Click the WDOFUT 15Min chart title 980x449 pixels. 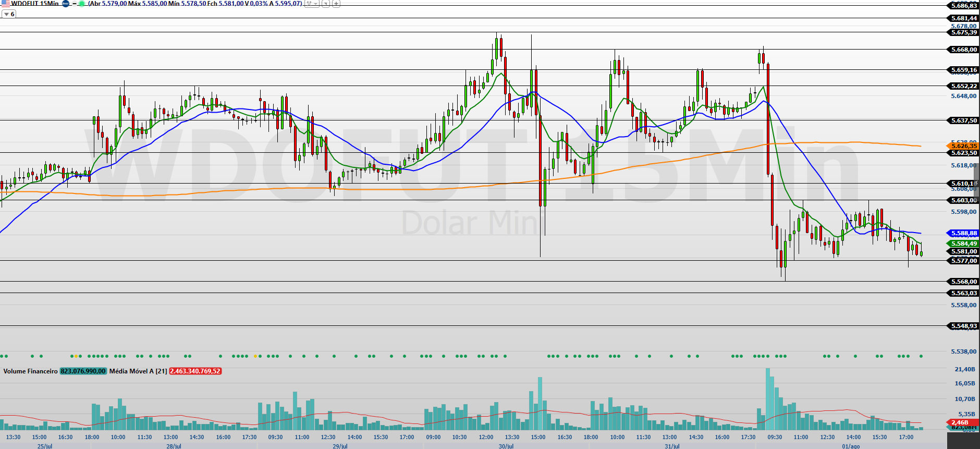pos(34,4)
